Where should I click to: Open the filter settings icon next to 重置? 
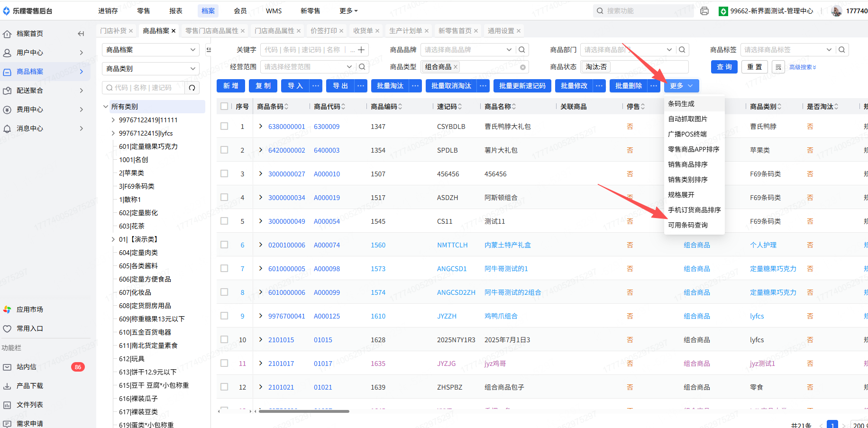click(x=778, y=67)
